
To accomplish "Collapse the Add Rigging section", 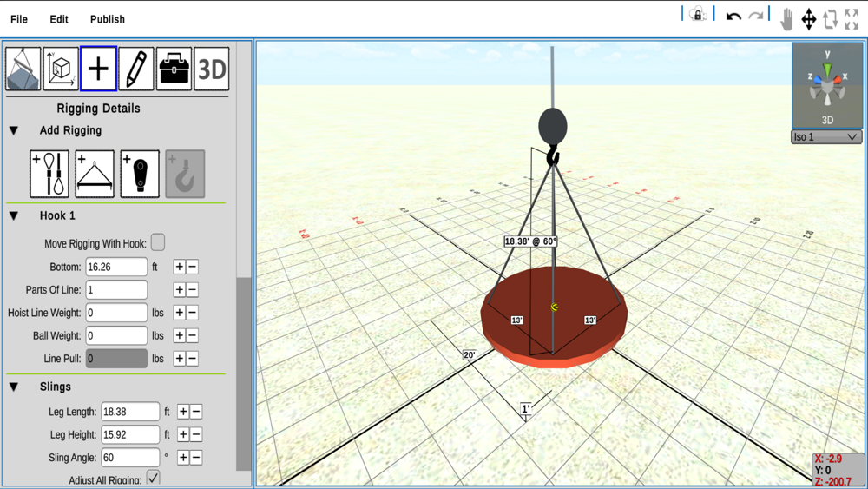I will (x=14, y=130).
